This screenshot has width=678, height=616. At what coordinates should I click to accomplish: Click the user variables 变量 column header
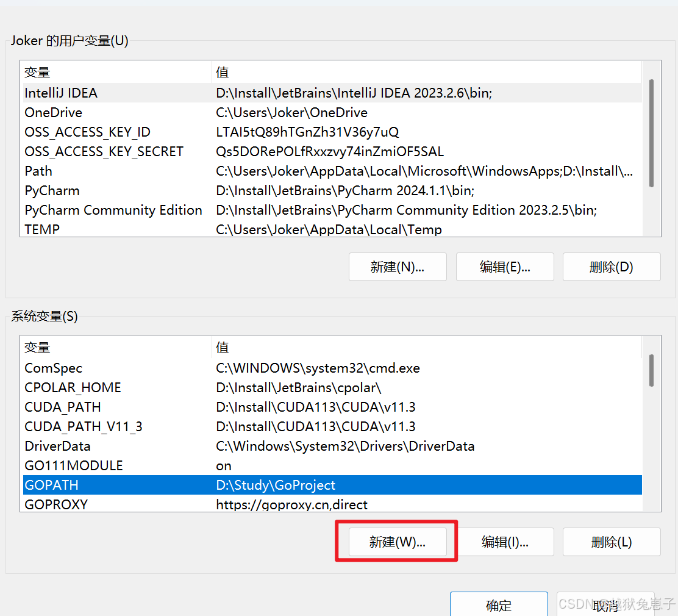(x=116, y=72)
